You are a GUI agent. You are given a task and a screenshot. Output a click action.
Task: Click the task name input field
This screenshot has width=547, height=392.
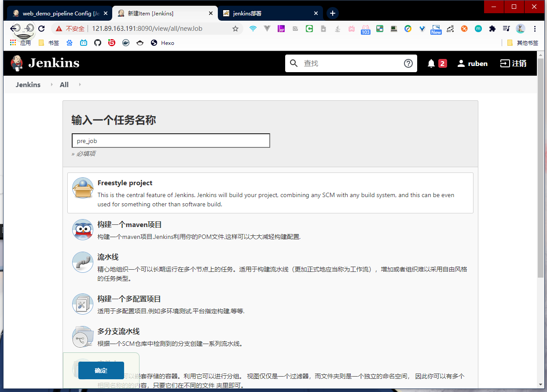click(171, 141)
